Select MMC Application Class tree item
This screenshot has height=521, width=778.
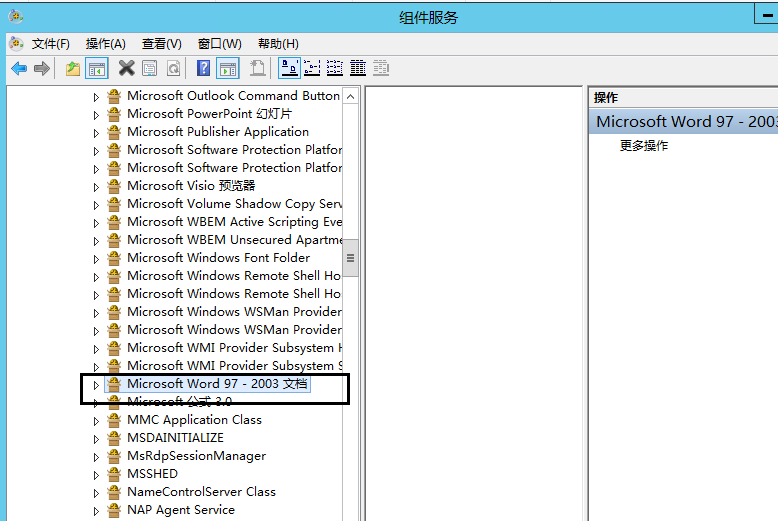pyautogui.click(x=194, y=420)
